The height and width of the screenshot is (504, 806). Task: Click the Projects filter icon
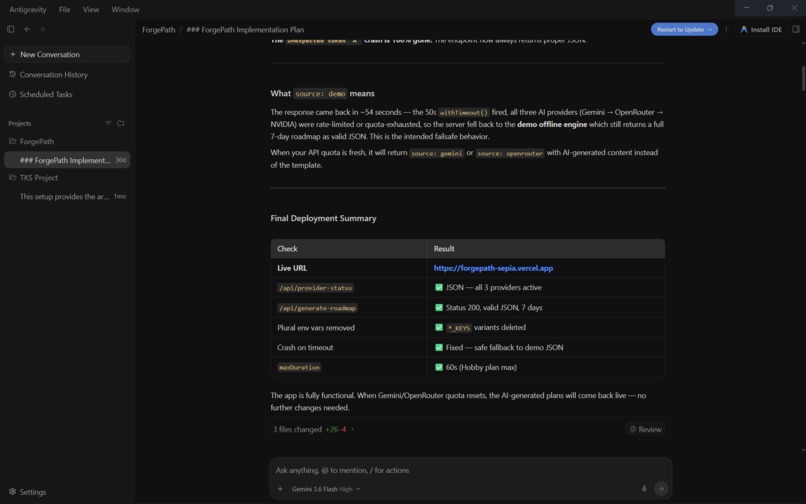[x=108, y=123]
